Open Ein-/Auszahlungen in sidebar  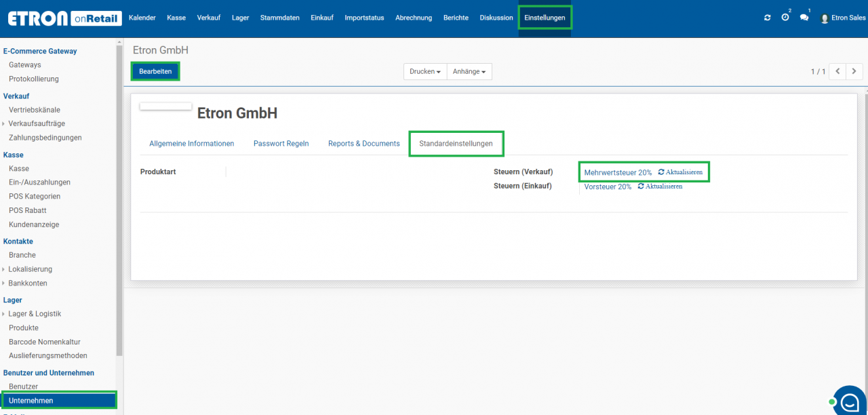point(39,182)
